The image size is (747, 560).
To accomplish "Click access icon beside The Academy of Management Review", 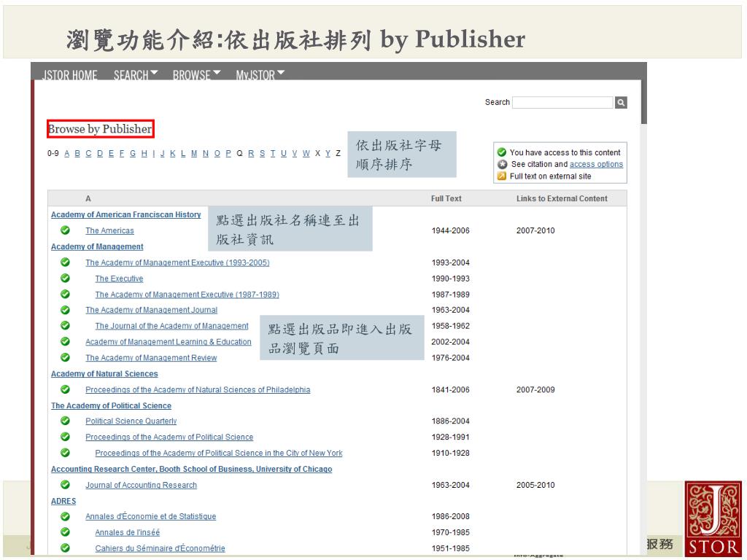I will pos(65,357).
